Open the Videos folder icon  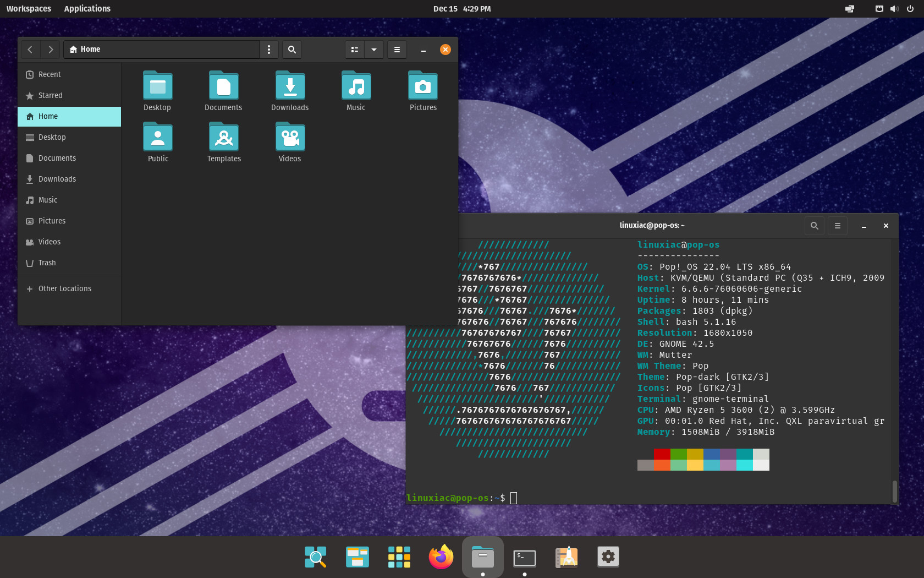tap(290, 137)
